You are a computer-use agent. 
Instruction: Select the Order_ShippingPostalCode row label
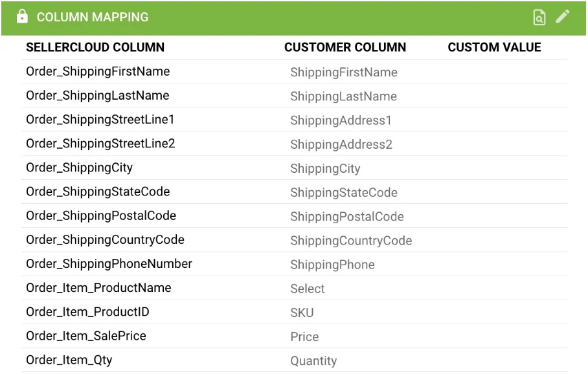click(x=101, y=215)
